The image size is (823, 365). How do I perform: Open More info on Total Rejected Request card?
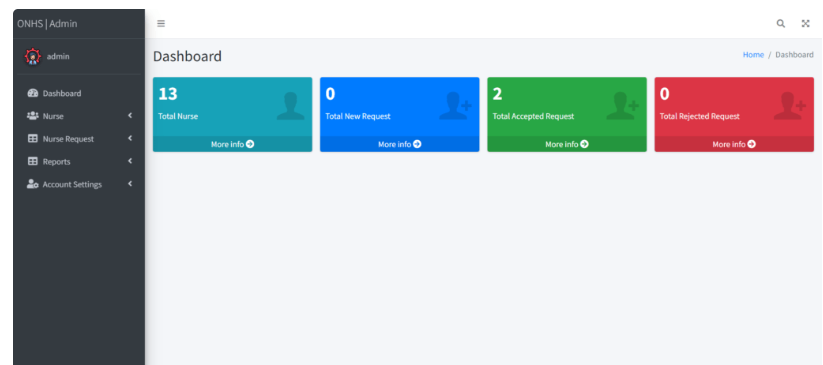[x=734, y=144]
